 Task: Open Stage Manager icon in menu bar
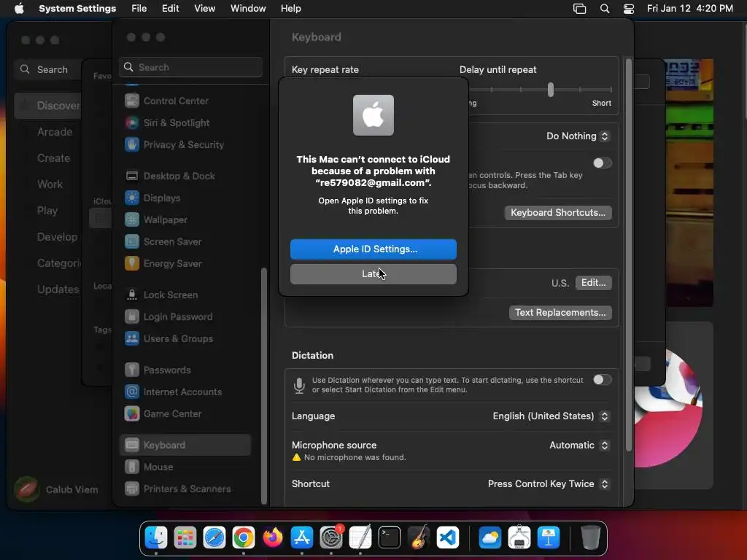[579, 9]
